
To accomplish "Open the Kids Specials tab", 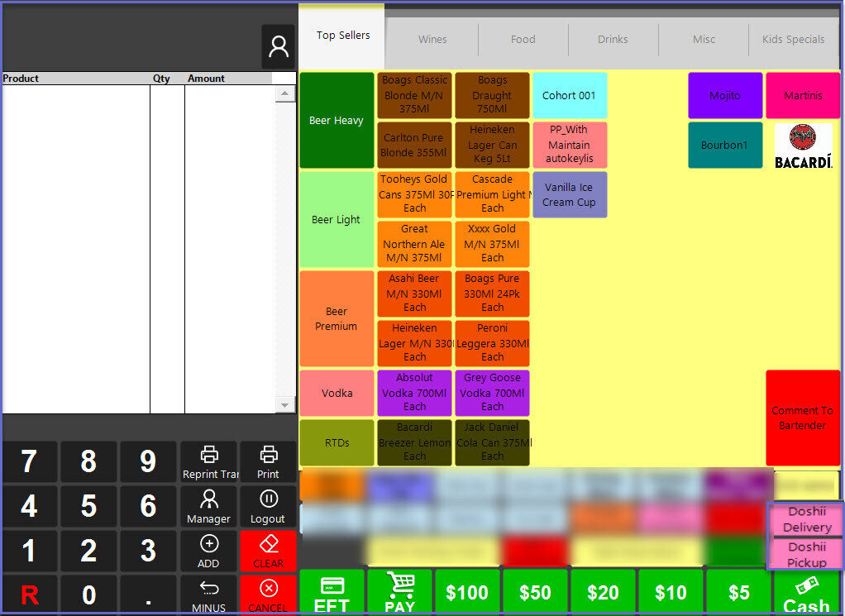I will pyautogui.click(x=793, y=40).
